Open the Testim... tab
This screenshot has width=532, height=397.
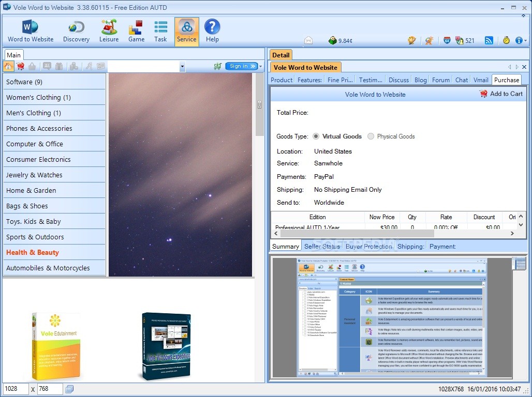tap(371, 80)
